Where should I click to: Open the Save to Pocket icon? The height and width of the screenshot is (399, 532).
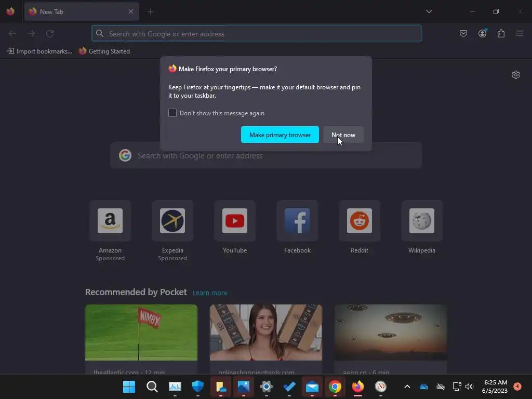pos(463,33)
